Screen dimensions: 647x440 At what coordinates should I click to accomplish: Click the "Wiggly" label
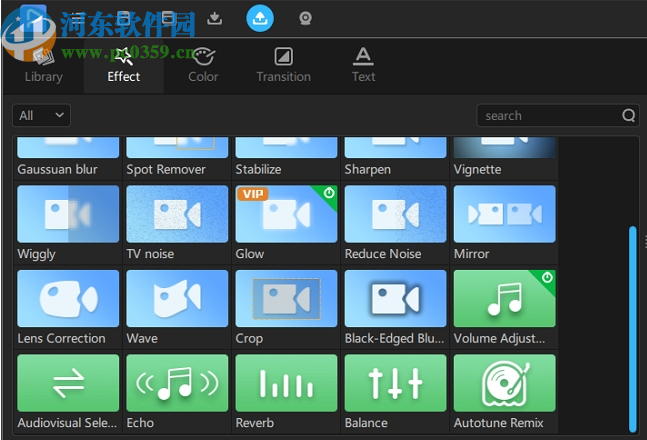tap(36, 254)
